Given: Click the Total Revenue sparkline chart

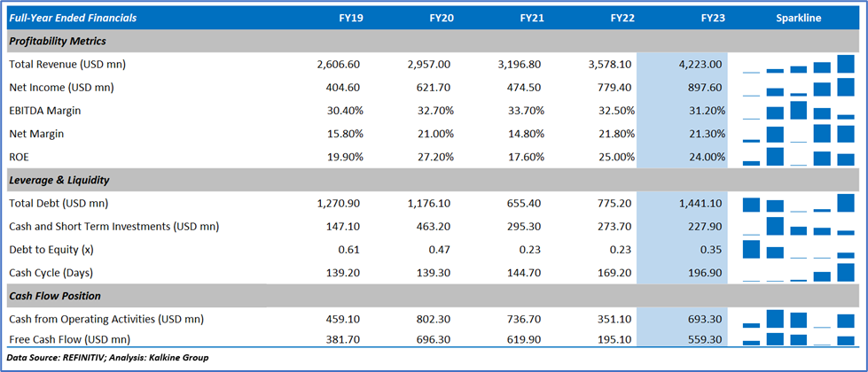Looking at the screenshot, I should tap(798, 64).
